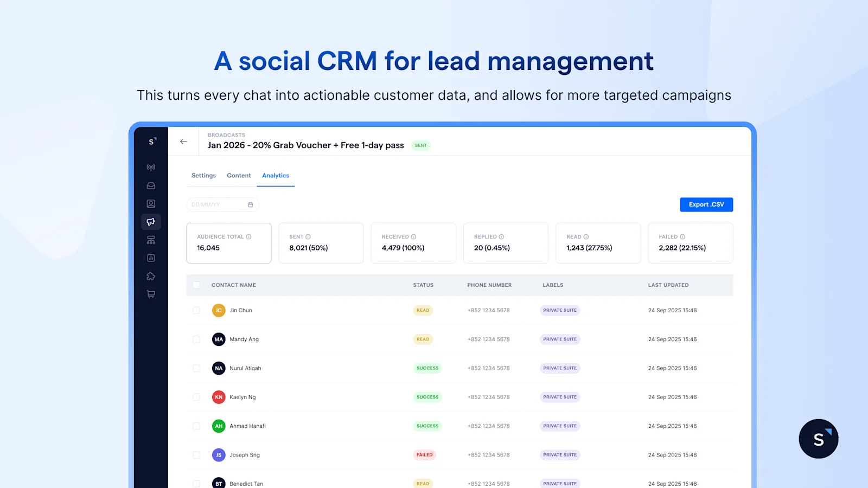Open the integrations puzzle icon in sidebar
The width and height of the screenshot is (868, 488).
click(151, 276)
